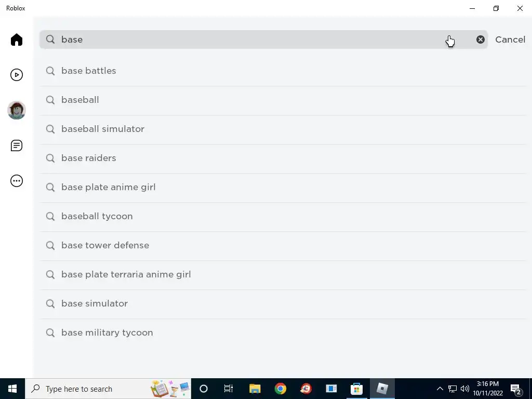The image size is (532, 399).
Task: Select 'base plate terraria anime girl' suggestion
Action: (283, 274)
